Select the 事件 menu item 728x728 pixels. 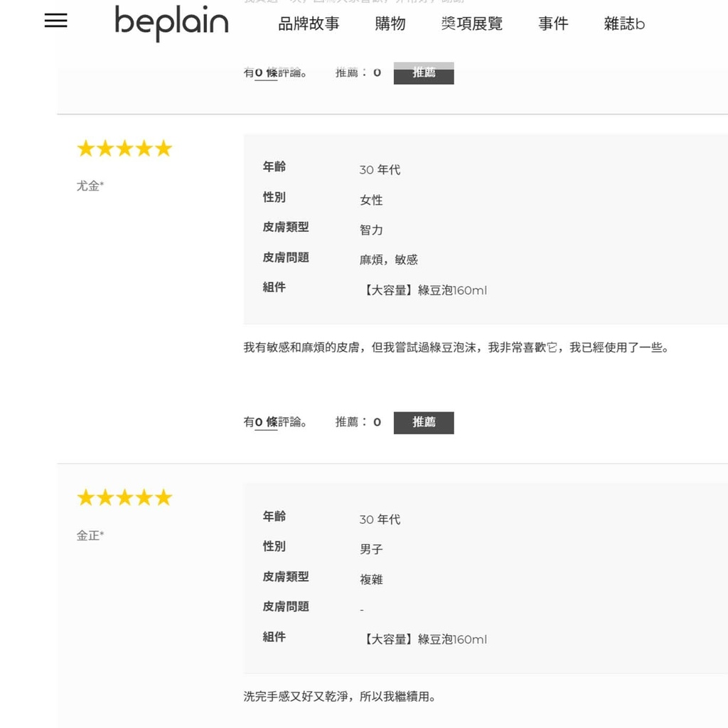(x=553, y=23)
